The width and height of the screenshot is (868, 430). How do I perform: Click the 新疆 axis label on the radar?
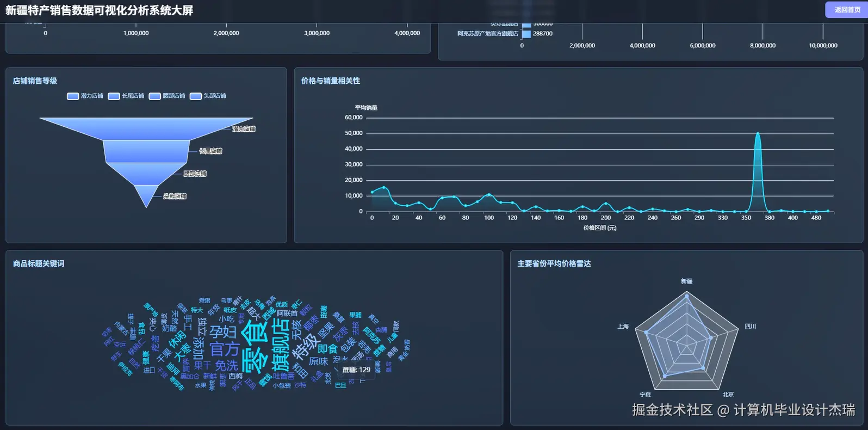coord(687,281)
